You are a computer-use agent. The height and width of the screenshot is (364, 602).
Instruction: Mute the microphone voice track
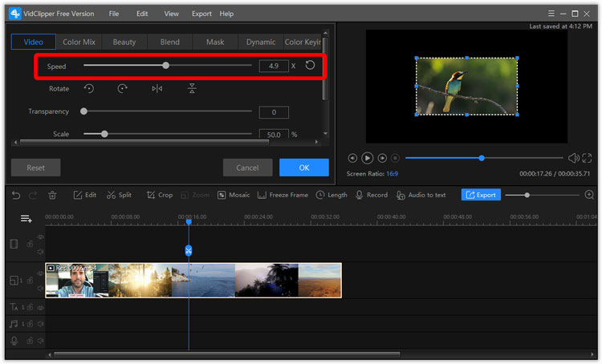pos(40,341)
